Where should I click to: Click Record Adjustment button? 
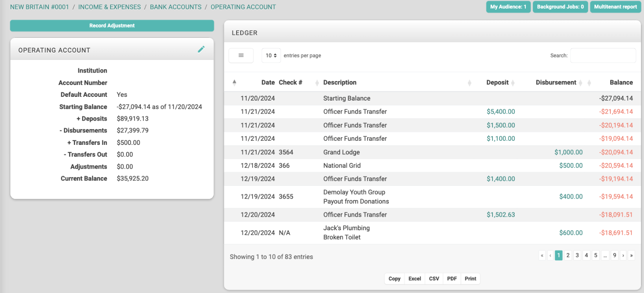112,25
